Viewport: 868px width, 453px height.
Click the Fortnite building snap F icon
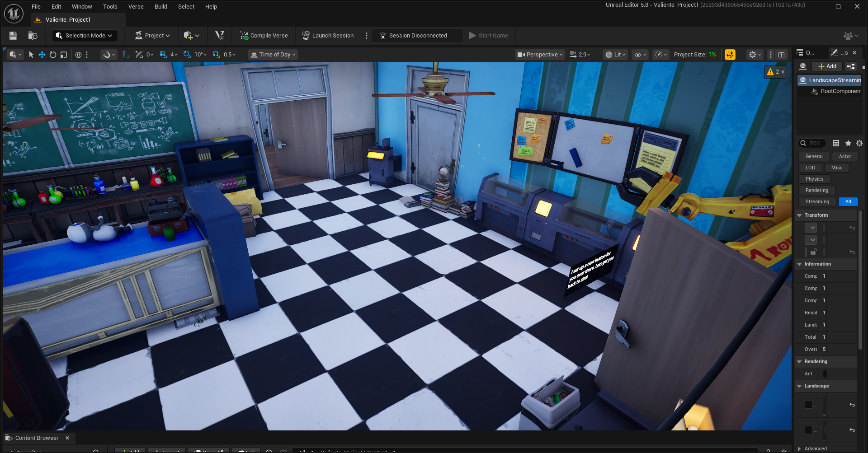coord(126,55)
